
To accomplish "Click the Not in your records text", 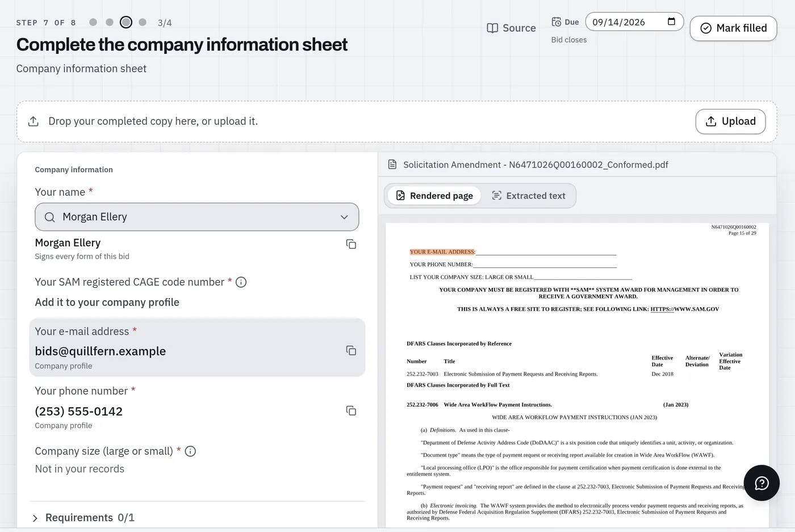I will [79, 469].
